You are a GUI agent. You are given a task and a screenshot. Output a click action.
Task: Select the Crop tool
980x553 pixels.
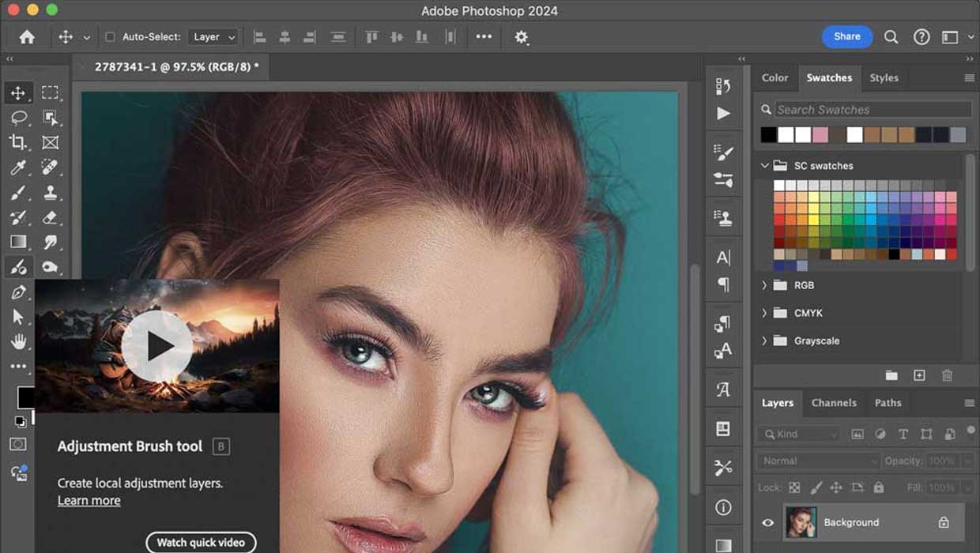click(18, 142)
